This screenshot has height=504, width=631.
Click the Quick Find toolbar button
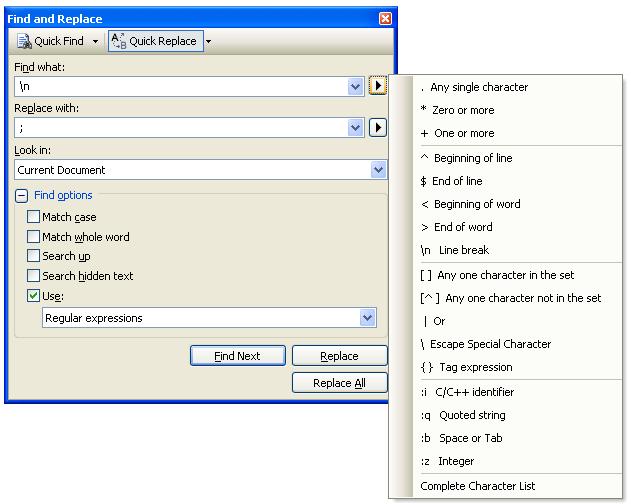point(50,41)
